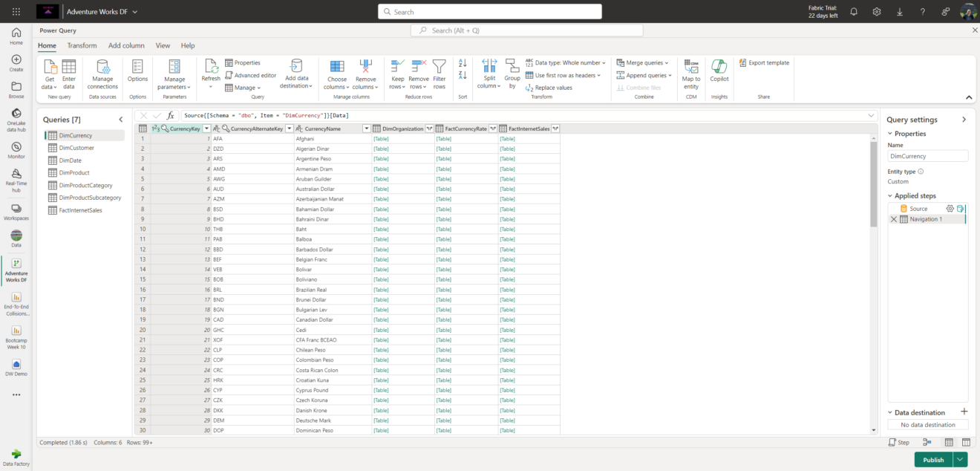Collapse the Applied steps section
This screenshot has width=980, height=471.
(890, 195)
